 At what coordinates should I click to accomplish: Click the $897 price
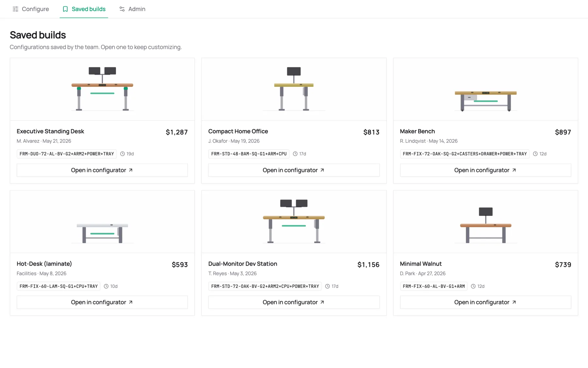click(x=563, y=132)
